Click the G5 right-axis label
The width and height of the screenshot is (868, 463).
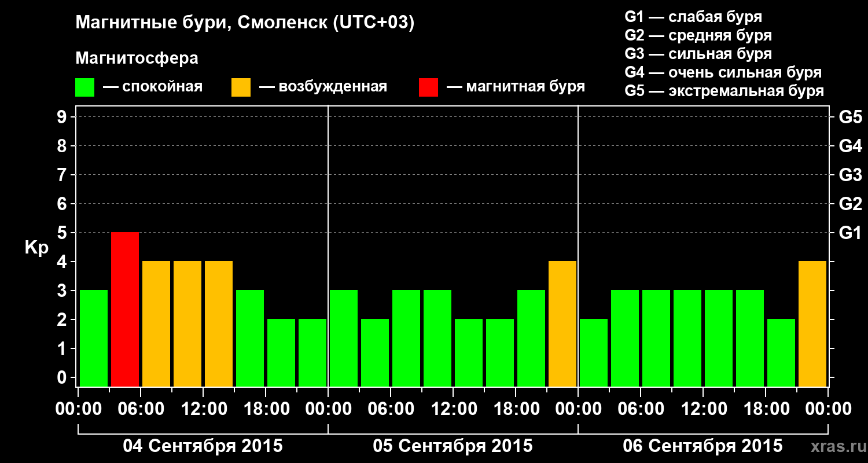click(x=850, y=117)
